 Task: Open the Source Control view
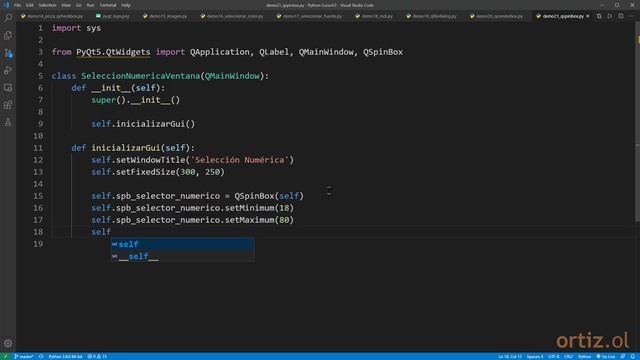pyautogui.click(x=8, y=53)
